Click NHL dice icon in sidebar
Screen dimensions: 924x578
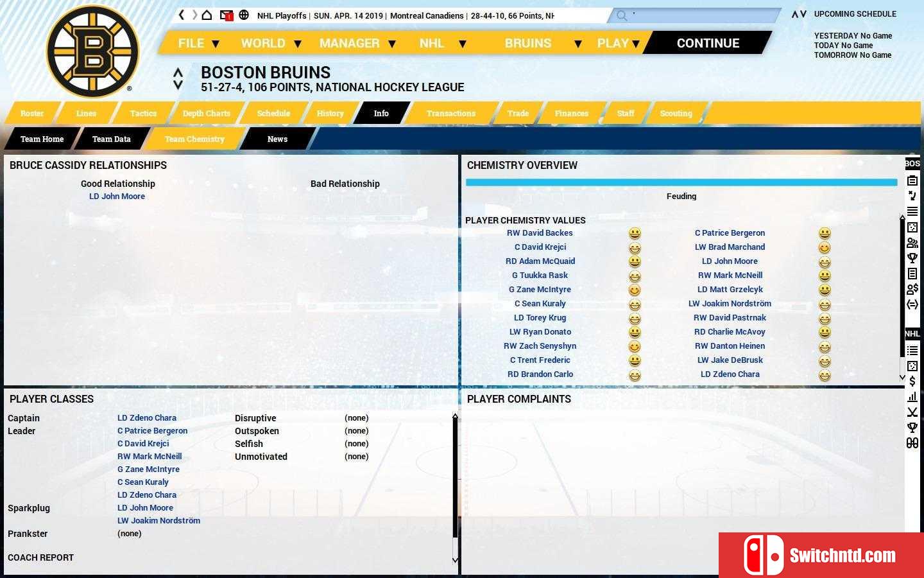912,365
